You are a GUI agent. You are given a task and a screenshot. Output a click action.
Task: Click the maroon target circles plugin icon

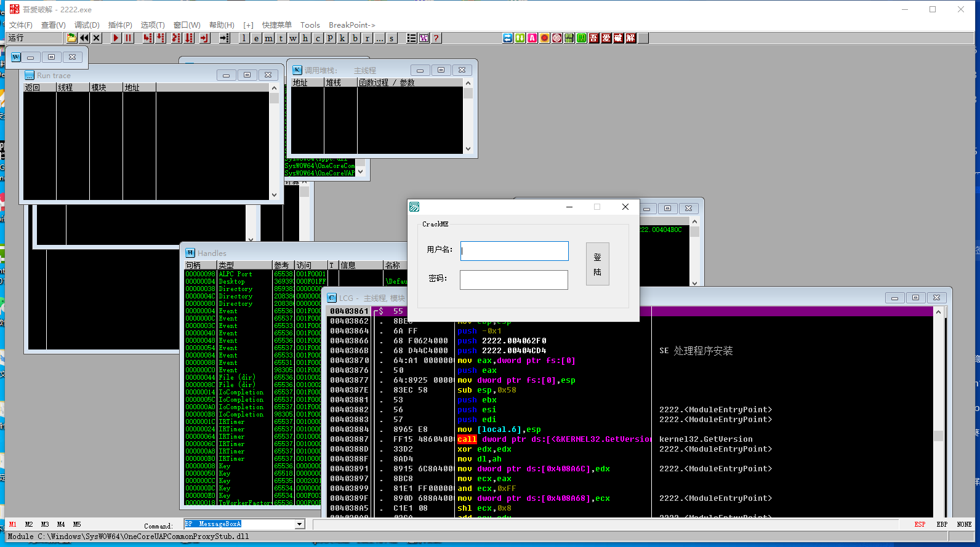[557, 38]
